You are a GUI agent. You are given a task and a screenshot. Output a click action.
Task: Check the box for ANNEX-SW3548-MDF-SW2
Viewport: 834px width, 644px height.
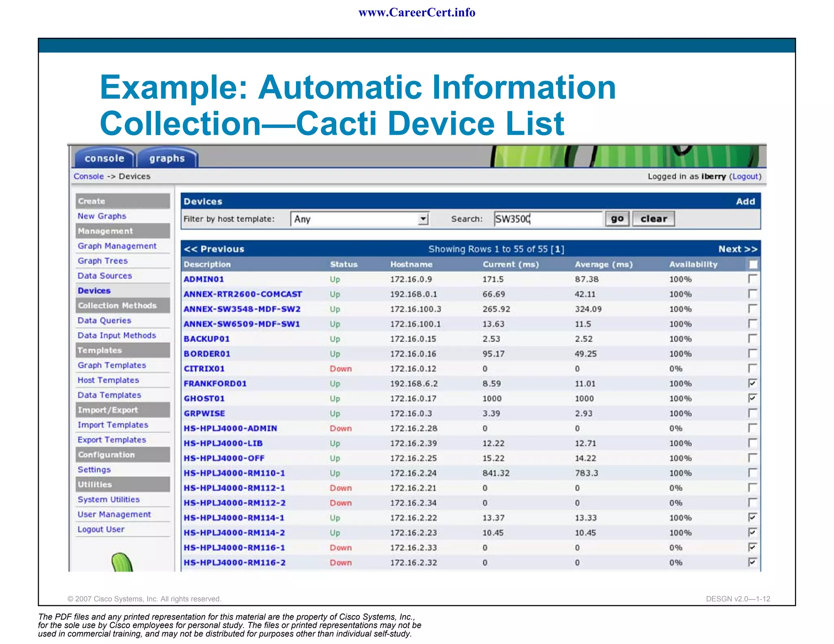tap(753, 309)
